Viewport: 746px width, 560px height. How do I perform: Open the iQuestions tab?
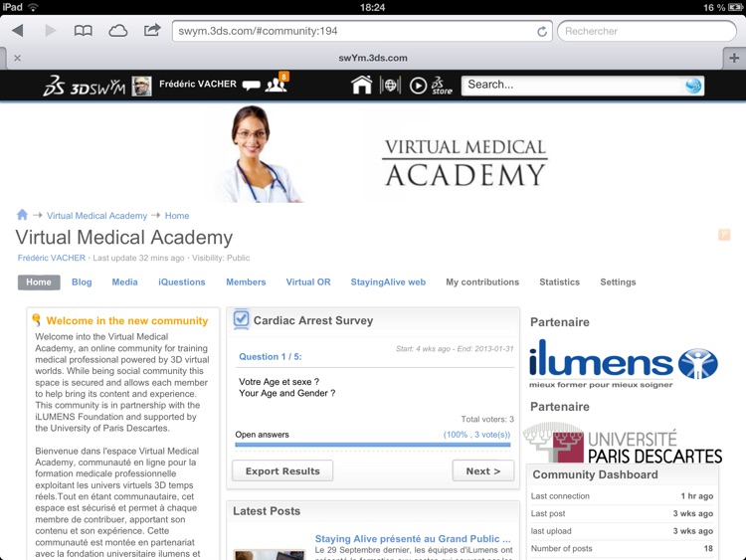coord(182,282)
